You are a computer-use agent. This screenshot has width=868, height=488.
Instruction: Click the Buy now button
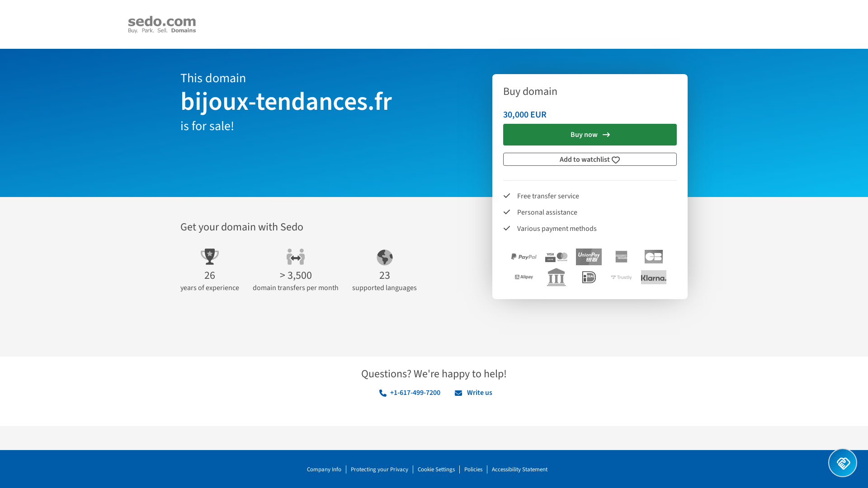(590, 134)
